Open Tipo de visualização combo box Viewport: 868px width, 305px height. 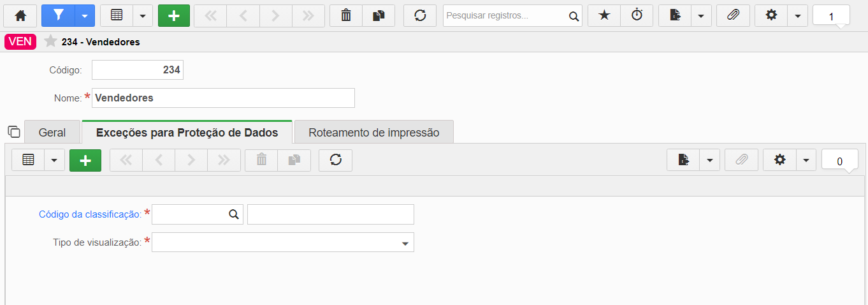pos(283,242)
